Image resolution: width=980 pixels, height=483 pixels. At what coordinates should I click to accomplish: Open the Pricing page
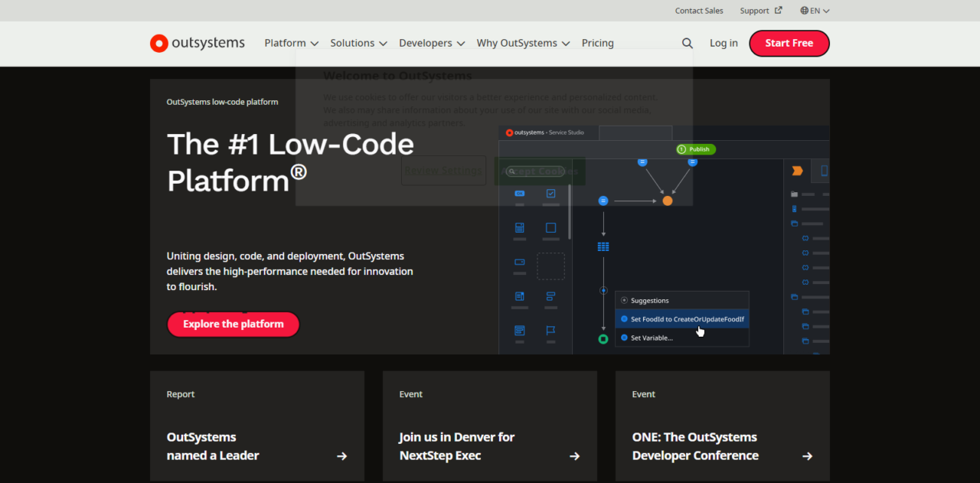(x=597, y=44)
